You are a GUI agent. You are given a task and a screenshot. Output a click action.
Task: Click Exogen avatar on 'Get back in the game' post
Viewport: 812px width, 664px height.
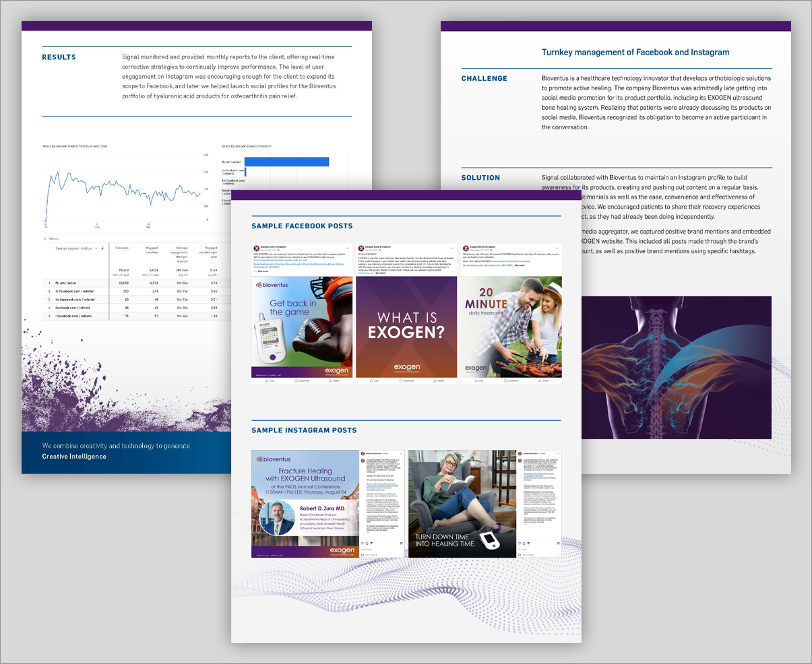[x=257, y=248]
